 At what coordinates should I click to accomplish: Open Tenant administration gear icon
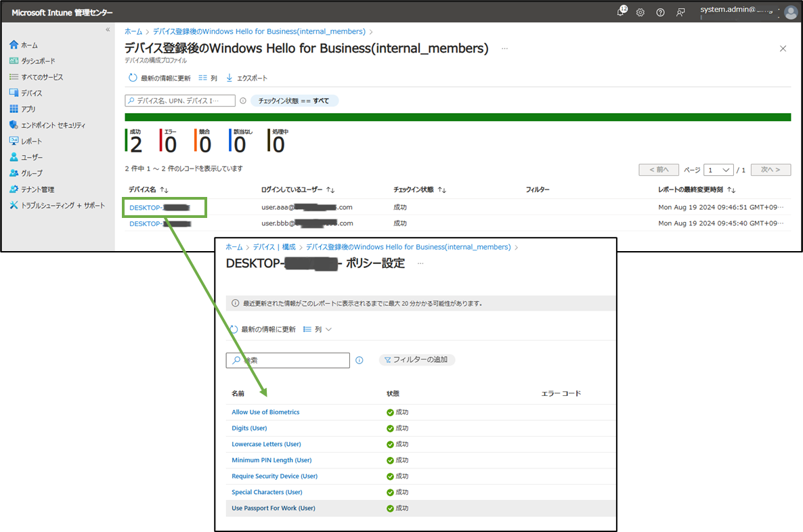14,189
